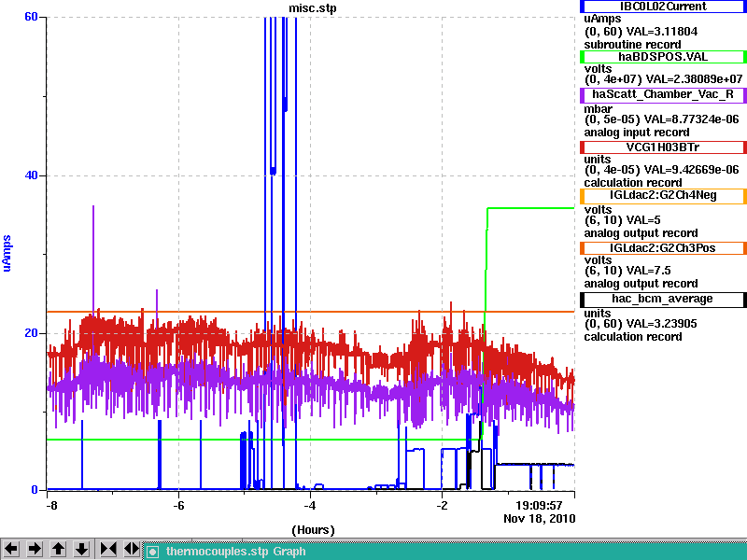
Task: Click the Y-axis tick label 40
Action: [31, 175]
